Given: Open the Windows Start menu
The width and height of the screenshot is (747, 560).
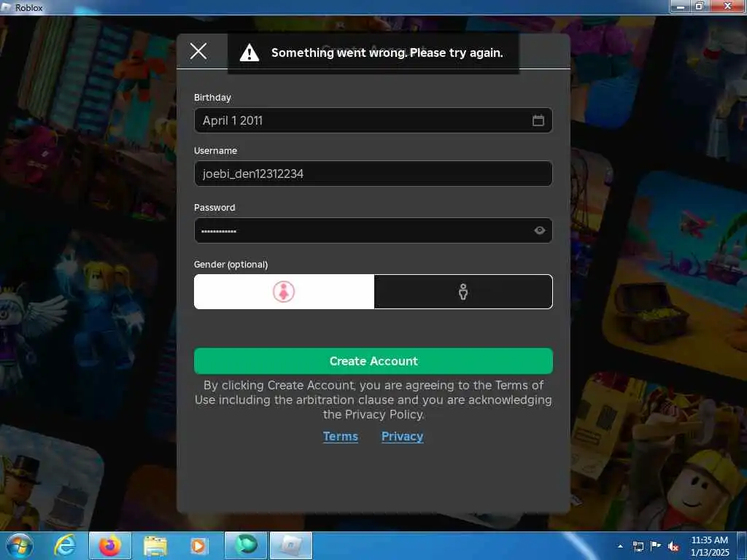Looking at the screenshot, I should click(19, 545).
